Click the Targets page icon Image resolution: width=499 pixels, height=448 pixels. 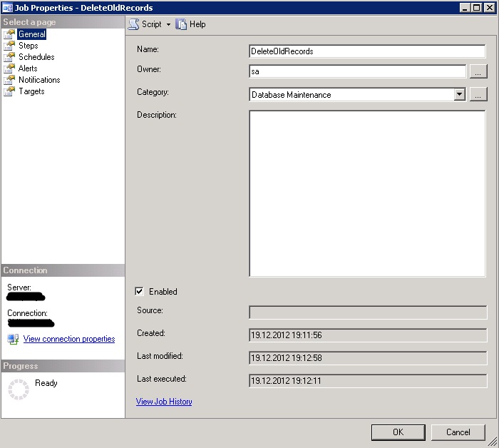9,91
